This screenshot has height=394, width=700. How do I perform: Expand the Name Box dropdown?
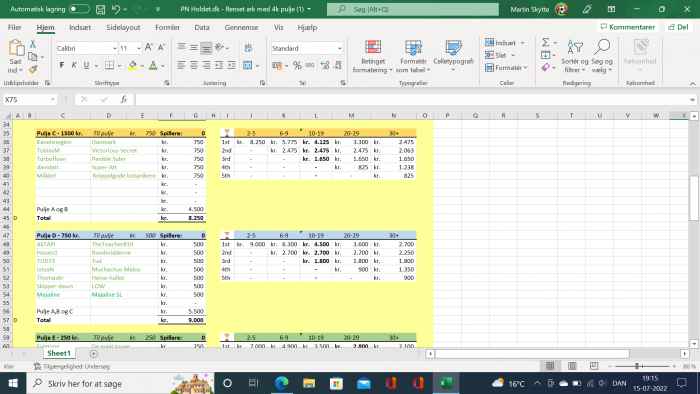click(53, 100)
